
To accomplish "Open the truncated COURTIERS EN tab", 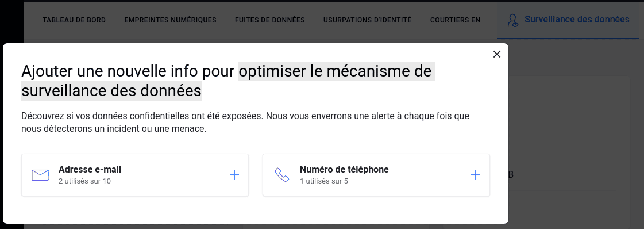I will pyautogui.click(x=457, y=20).
